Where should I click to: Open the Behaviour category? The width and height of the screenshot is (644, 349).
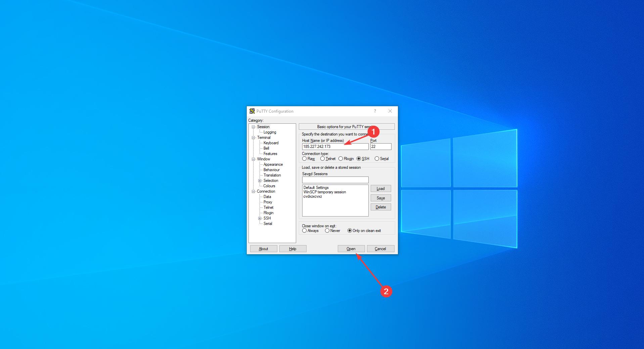(x=272, y=170)
